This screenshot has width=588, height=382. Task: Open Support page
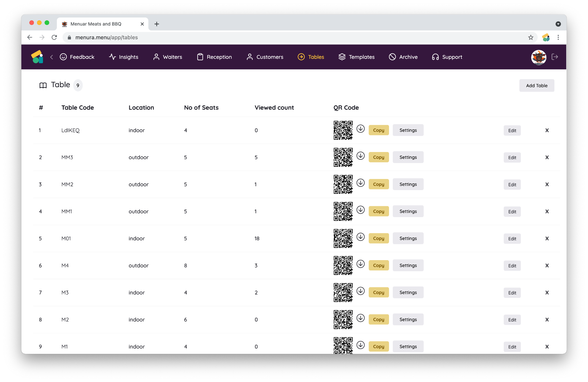point(447,57)
